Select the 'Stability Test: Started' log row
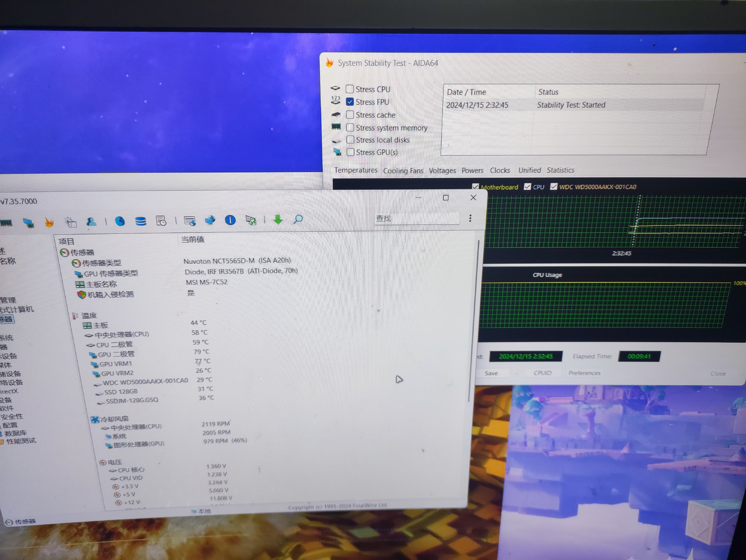The width and height of the screenshot is (746, 560). coord(575,105)
